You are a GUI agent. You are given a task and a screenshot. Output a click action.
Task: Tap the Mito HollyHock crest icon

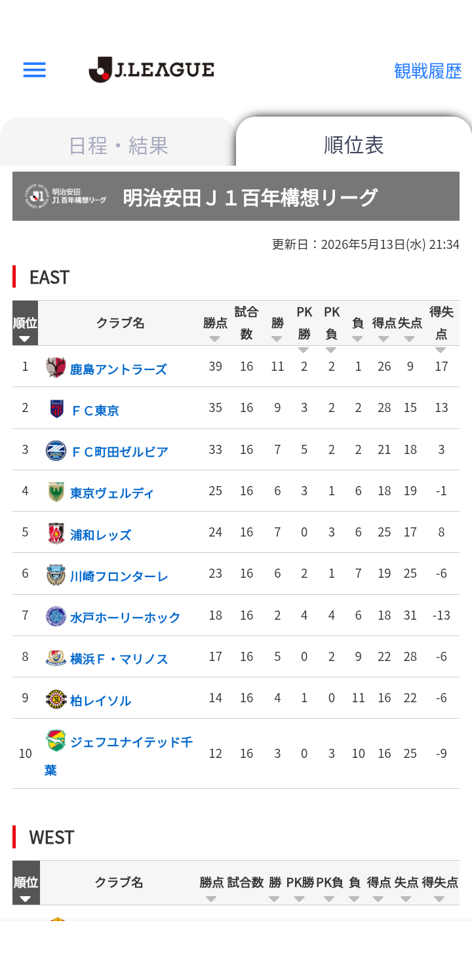coord(56,616)
